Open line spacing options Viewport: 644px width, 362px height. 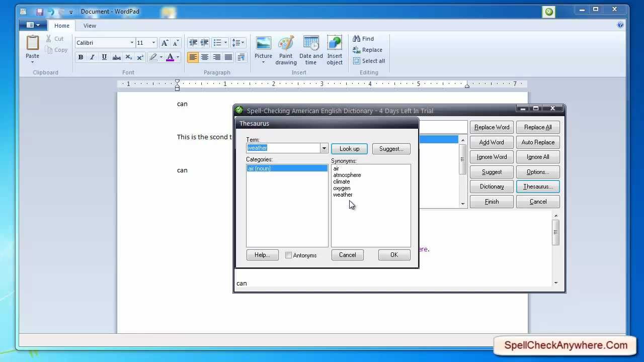238,43
